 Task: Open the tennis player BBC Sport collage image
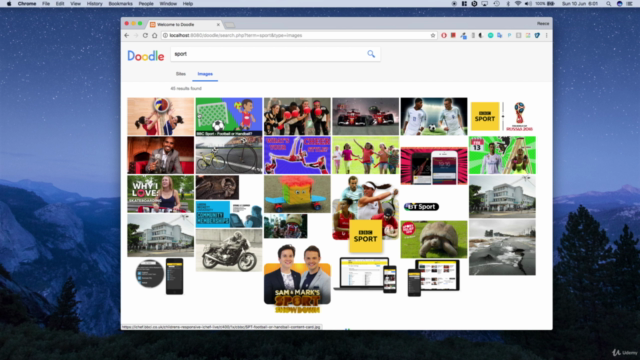point(365,214)
